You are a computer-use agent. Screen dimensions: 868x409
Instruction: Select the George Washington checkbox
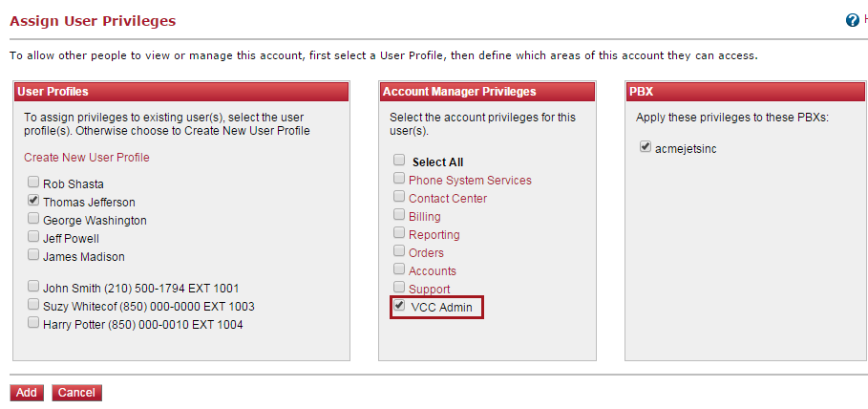[x=33, y=218]
